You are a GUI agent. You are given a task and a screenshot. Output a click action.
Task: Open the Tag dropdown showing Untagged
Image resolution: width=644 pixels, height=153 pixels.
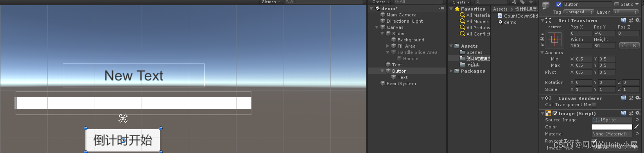point(579,12)
